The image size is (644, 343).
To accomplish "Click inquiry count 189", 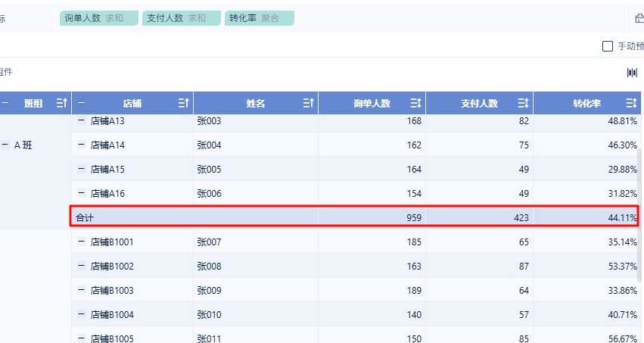I will pyautogui.click(x=414, y=291).
